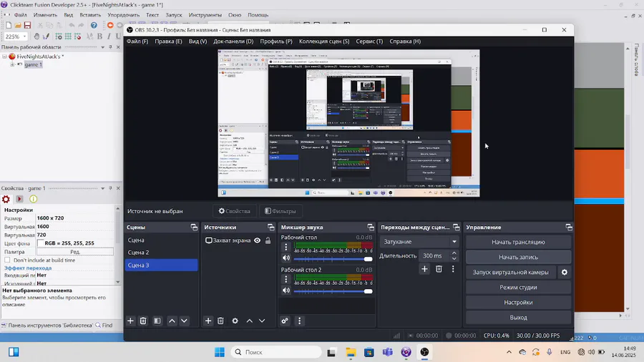
Task: Toggle visibility eye for Захват экрана
Action: pyautogui.click(x=257, y=240)
